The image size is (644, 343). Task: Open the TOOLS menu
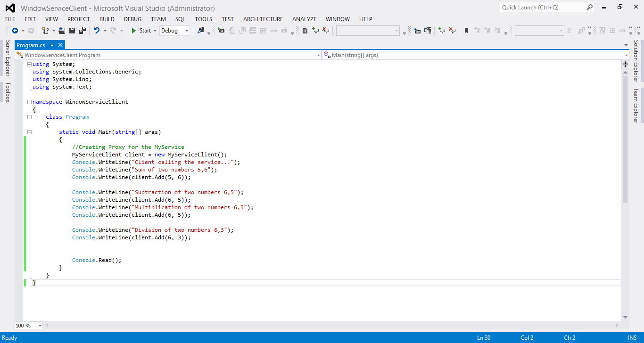pyautogui.click(x=204, y=19)
